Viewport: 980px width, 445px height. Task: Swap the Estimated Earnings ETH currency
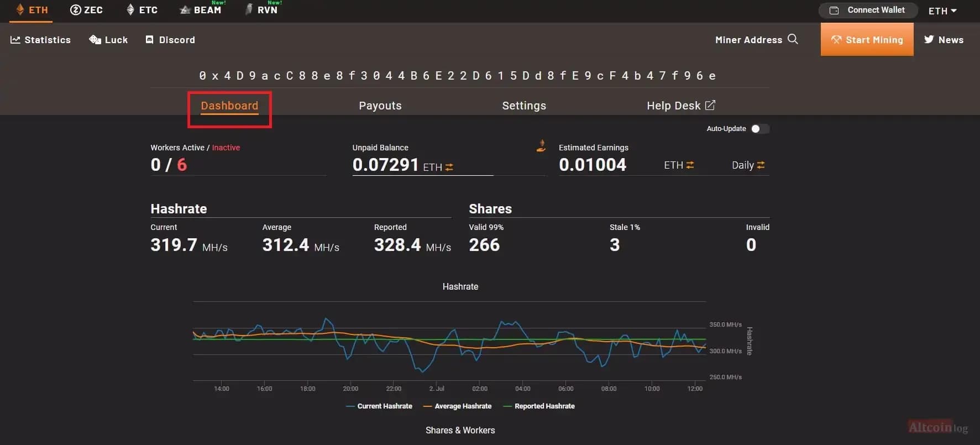point(690,165)
